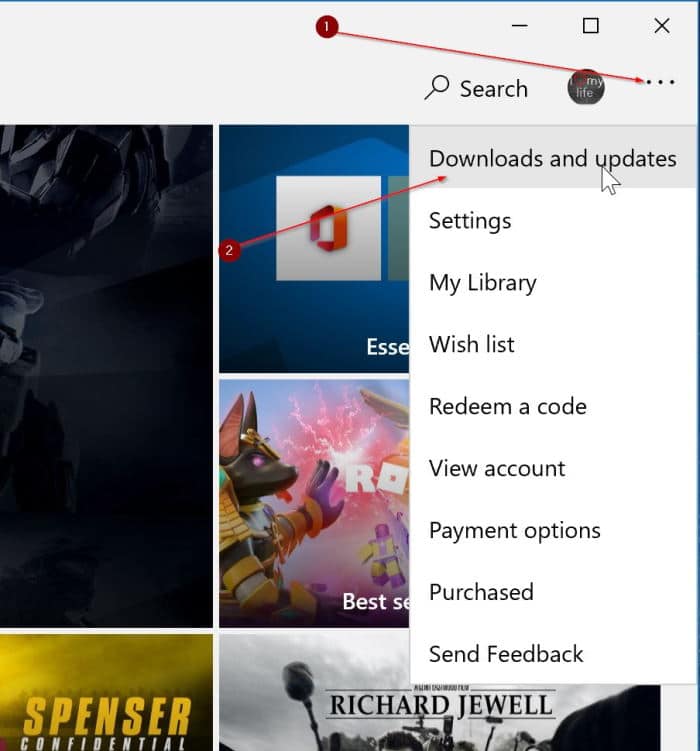Minimize the Store window
This screenshot has height=751, width=700.
519,25
